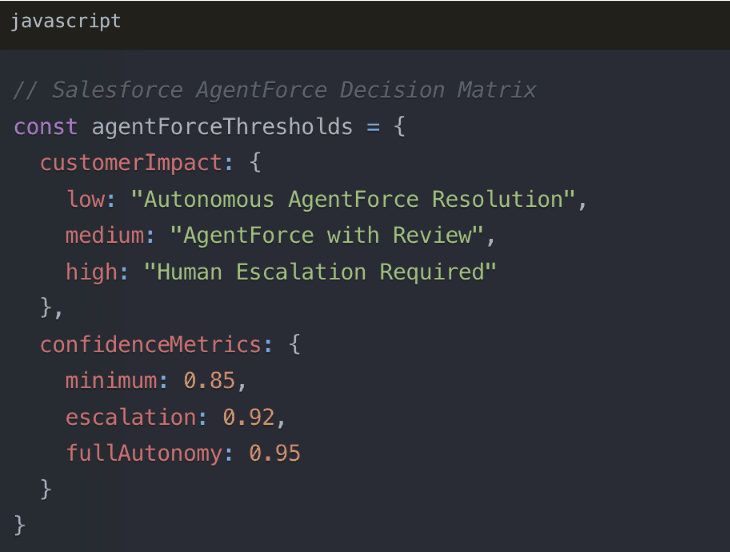Click the "Human Escalation Required" string

point(320,272)
